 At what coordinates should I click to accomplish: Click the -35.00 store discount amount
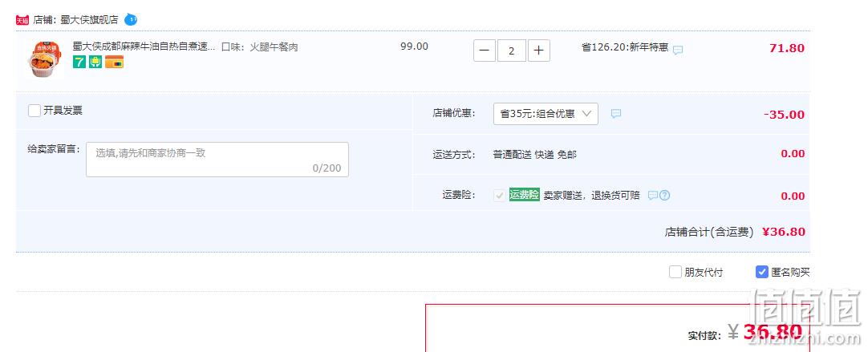[x=784, y=115]
